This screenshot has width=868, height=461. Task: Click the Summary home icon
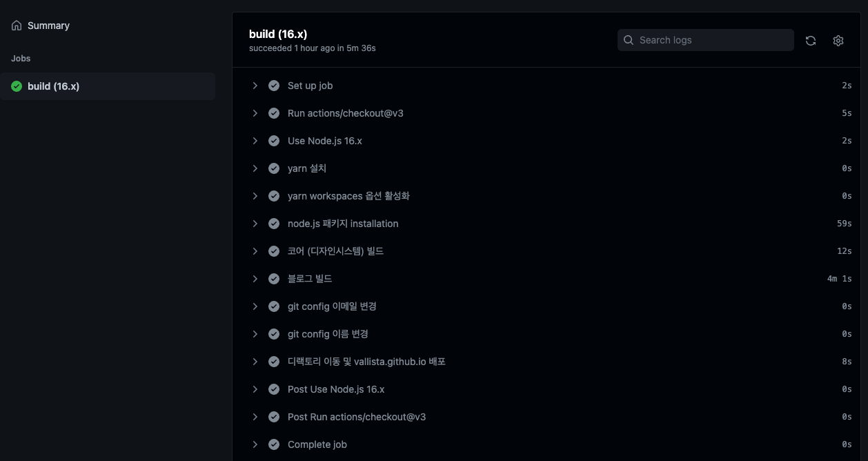click(x=17, y=26)
